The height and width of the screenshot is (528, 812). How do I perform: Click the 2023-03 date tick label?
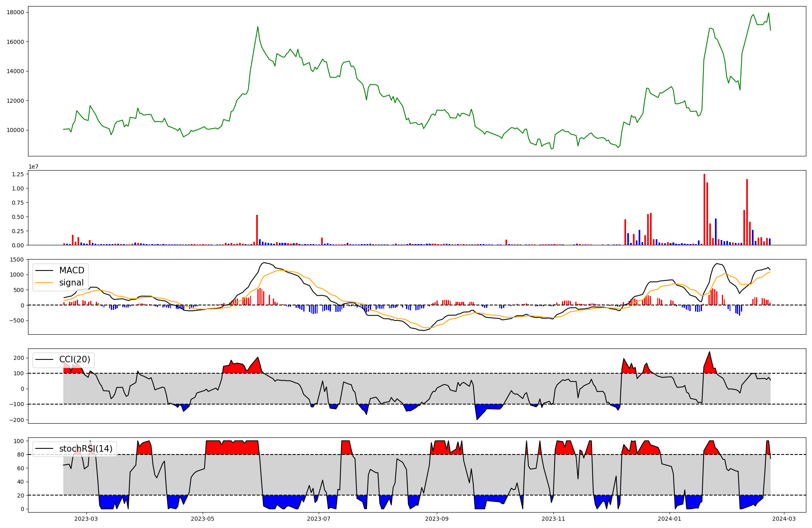tap(86, 519)
